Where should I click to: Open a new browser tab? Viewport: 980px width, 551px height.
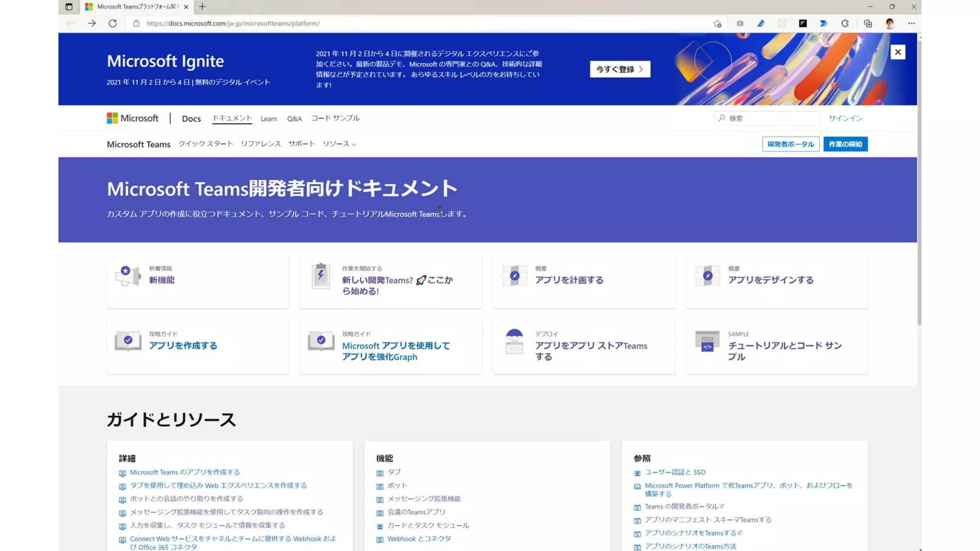pos(202,7)
